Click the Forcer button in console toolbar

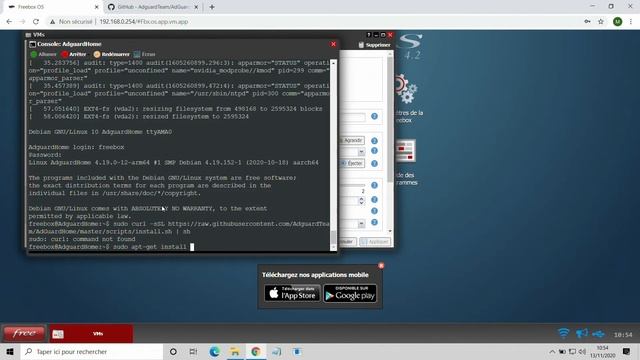pos(144,54)
